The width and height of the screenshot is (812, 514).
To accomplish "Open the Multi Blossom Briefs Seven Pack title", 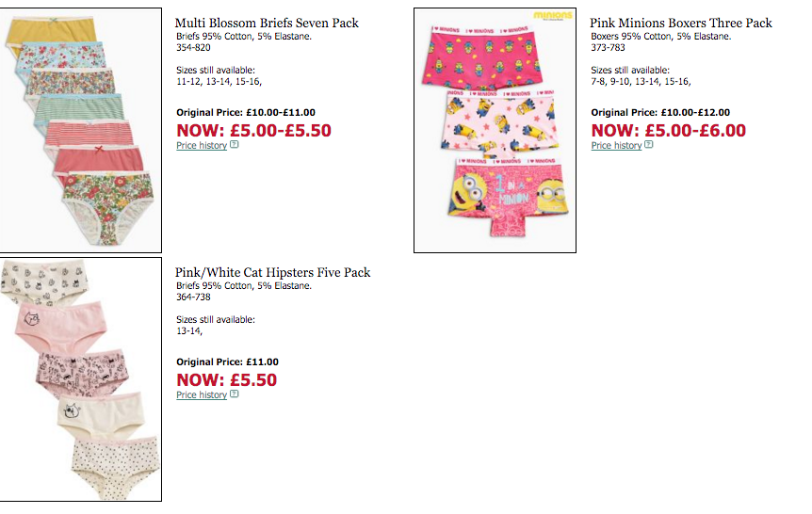I will (x=267, y=23).
